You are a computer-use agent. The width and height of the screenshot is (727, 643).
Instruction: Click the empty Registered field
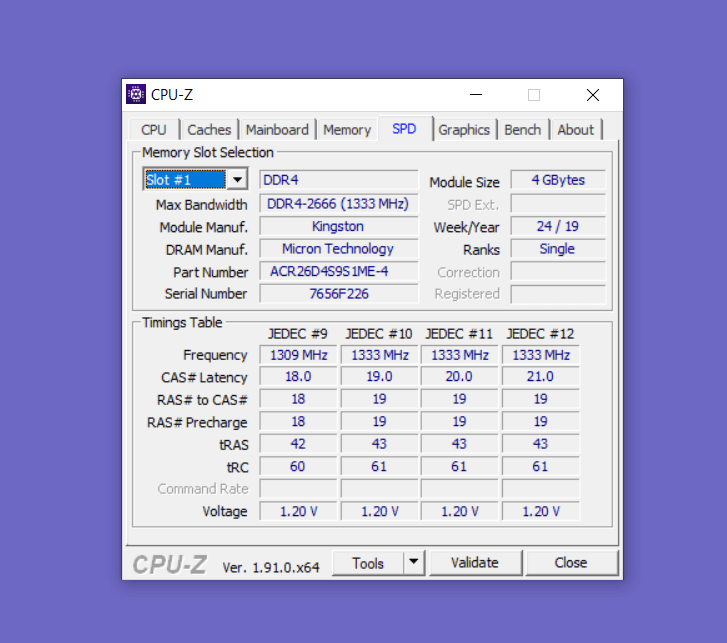tap(558, 293)
